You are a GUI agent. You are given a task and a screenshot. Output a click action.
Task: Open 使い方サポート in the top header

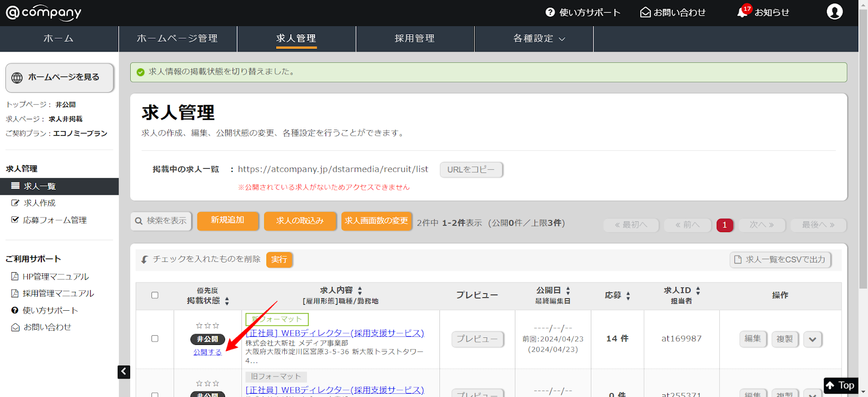tap(583, 12)
